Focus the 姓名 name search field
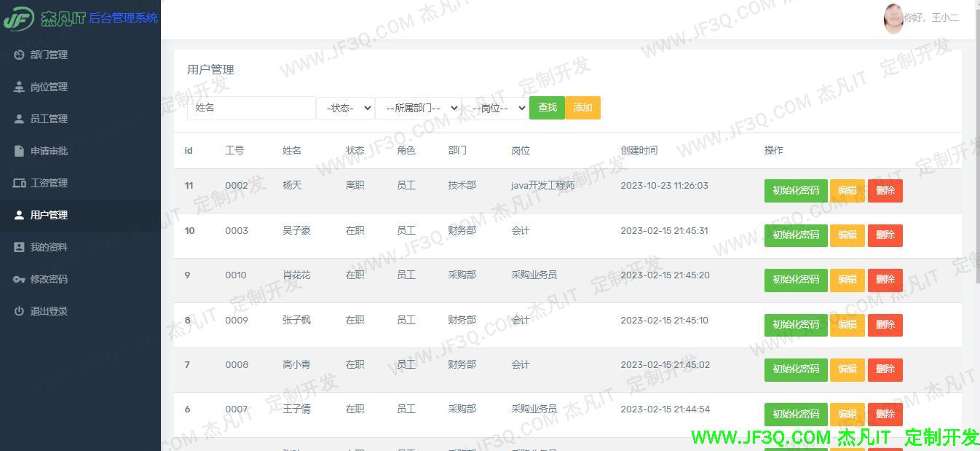This screenshot has height=451, width=980. pyautogui.click(x=251, y=108)
